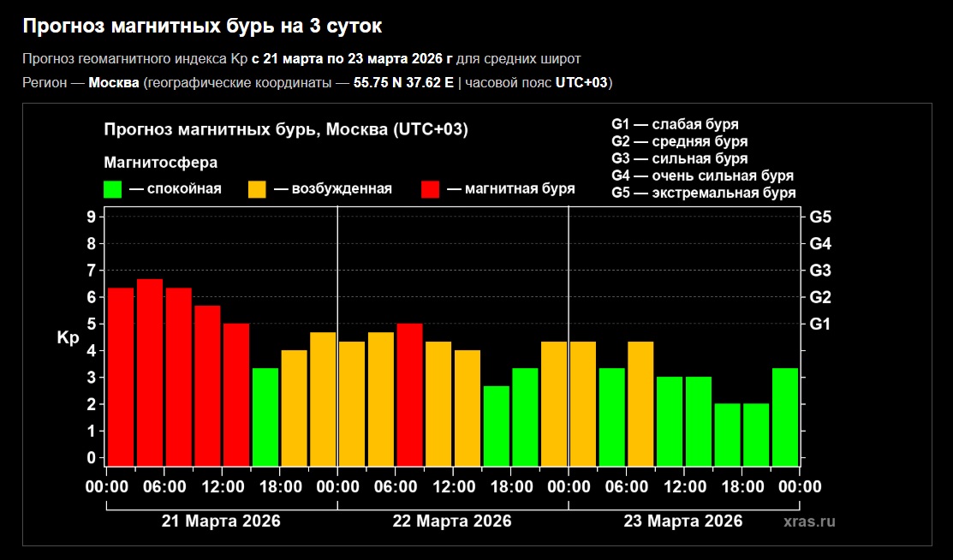
Task: Select the '22 Марта 2026' date label
Action: [x=452, y=521]
